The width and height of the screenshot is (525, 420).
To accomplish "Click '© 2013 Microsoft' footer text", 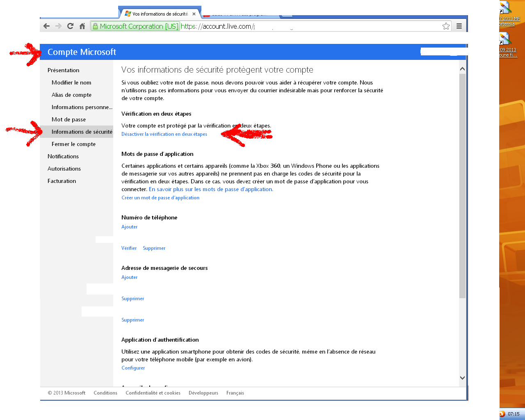I will [66, 393].
